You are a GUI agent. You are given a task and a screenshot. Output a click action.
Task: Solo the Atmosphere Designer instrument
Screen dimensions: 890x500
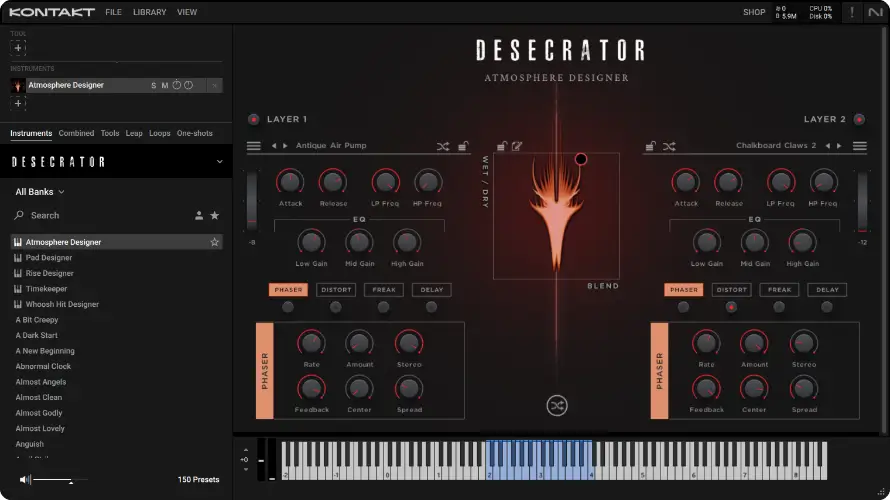coord(153,86)
